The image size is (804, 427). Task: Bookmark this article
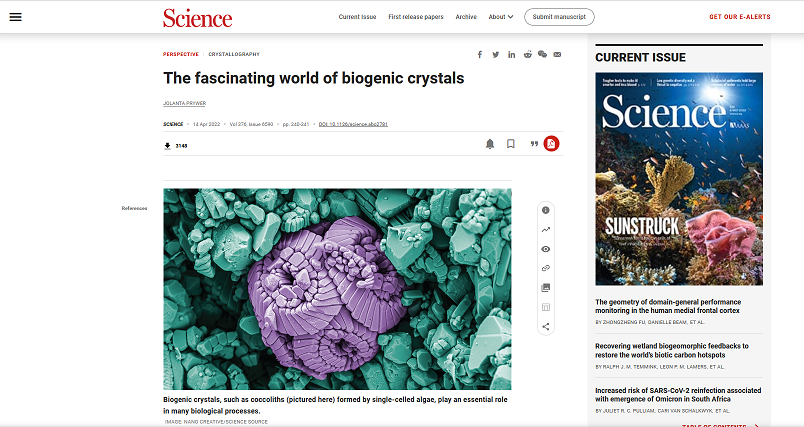pos(511,144)
